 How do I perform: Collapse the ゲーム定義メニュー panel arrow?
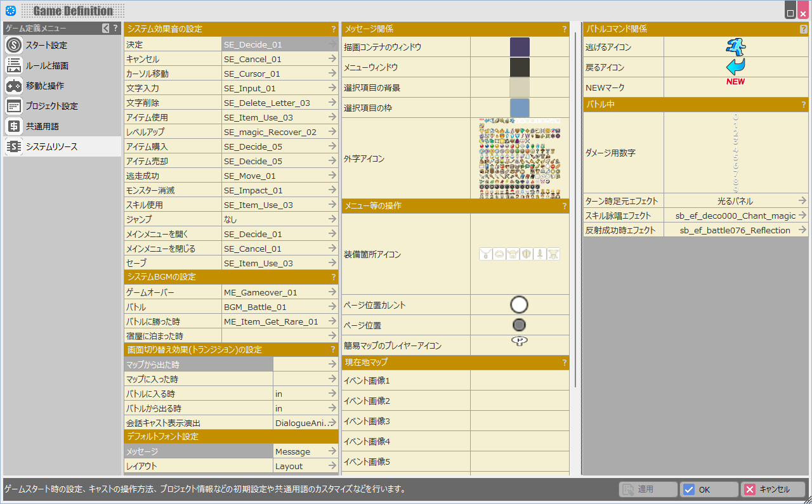(x=106, y=28)
